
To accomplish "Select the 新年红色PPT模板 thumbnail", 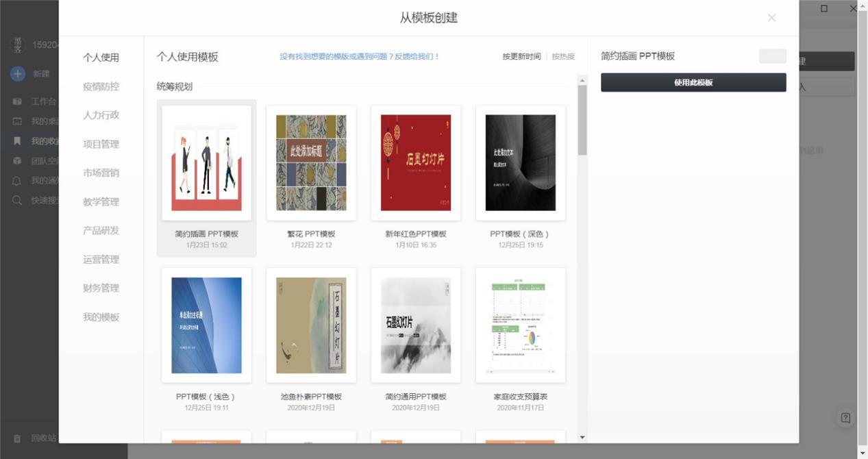I will pyautogui.click(x=416, y=163).
